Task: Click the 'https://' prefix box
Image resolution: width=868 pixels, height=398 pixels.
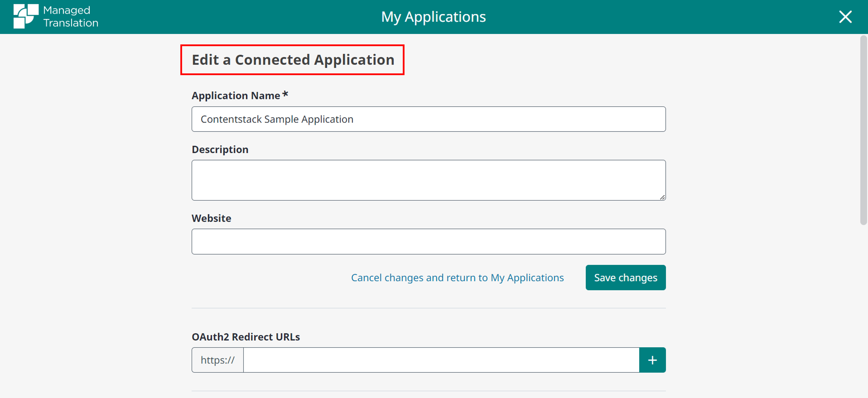Action: 218,360
